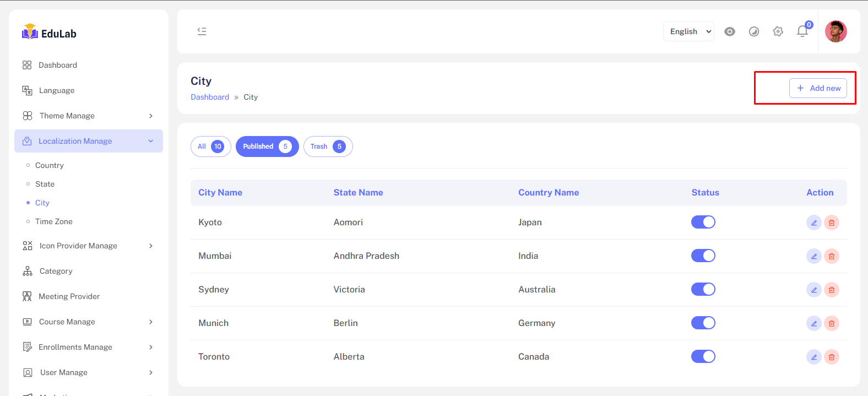Click the Add new button
868x396 pixels.
(x=818, y=88)
